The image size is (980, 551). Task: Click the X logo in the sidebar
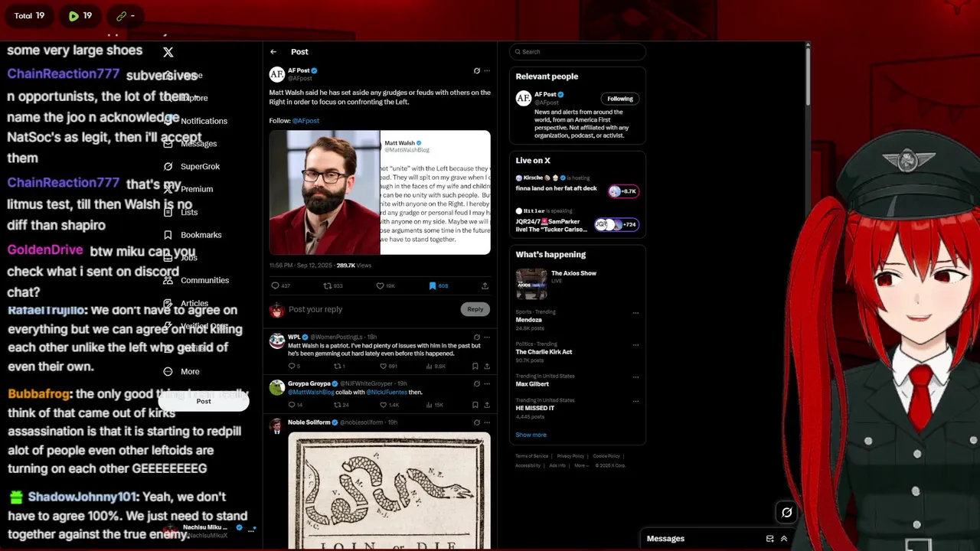168,52
